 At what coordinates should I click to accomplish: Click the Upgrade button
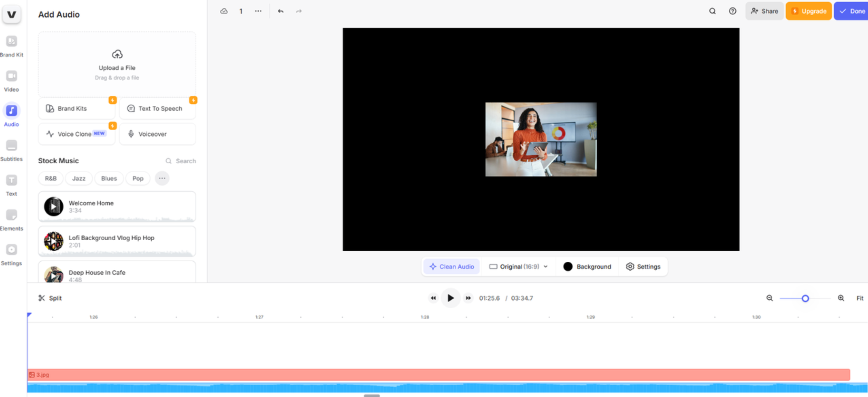[x=808, y=11]
